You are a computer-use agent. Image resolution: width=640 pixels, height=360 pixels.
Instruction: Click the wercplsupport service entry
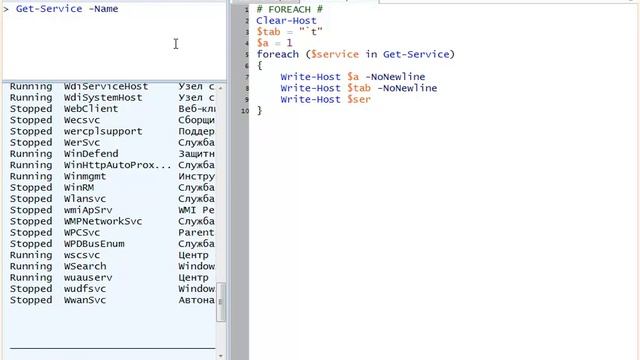pos(103,131)
